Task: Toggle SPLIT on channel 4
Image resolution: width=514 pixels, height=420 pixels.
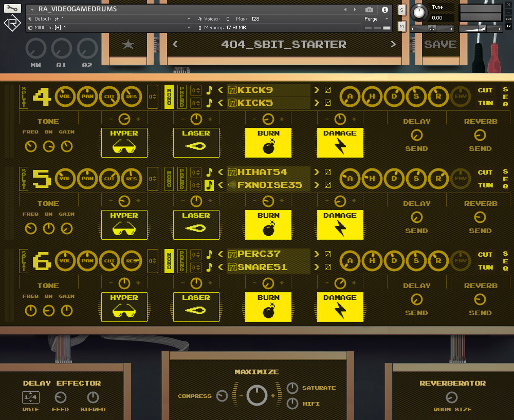Action: [24, 97]
